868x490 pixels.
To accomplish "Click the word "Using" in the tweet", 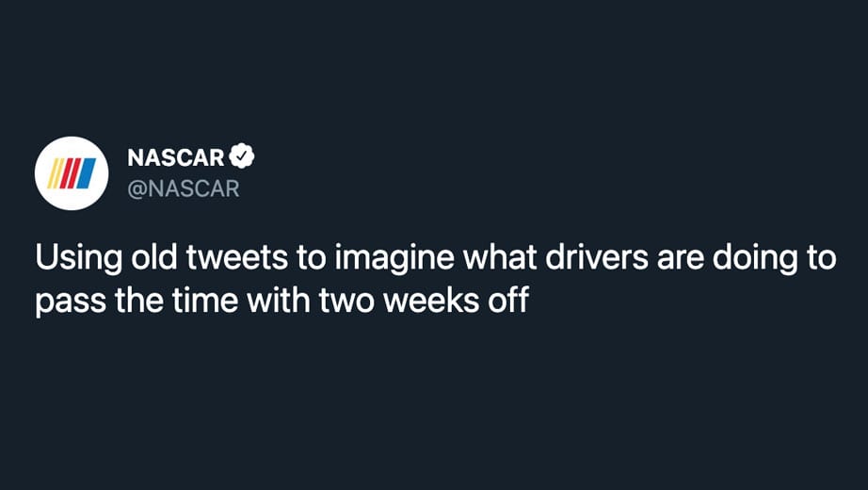I will [78, 258].
